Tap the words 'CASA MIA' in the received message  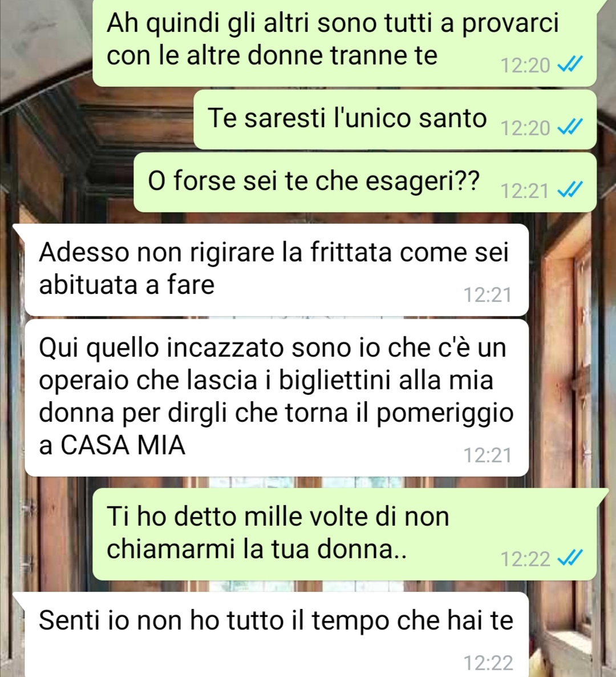[x=123, y=445]
